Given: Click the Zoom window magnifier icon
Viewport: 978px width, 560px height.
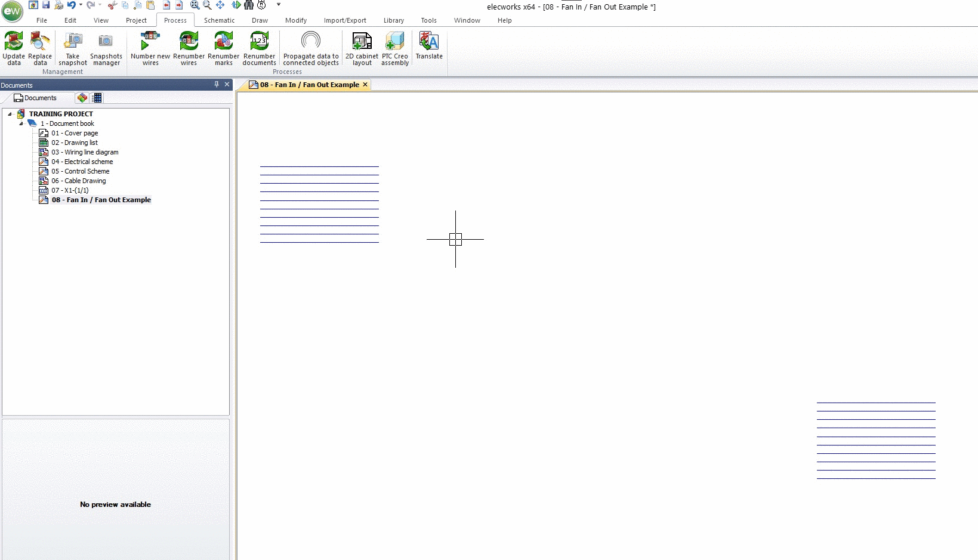Looking at the screenshot, I should coord(207,5).
